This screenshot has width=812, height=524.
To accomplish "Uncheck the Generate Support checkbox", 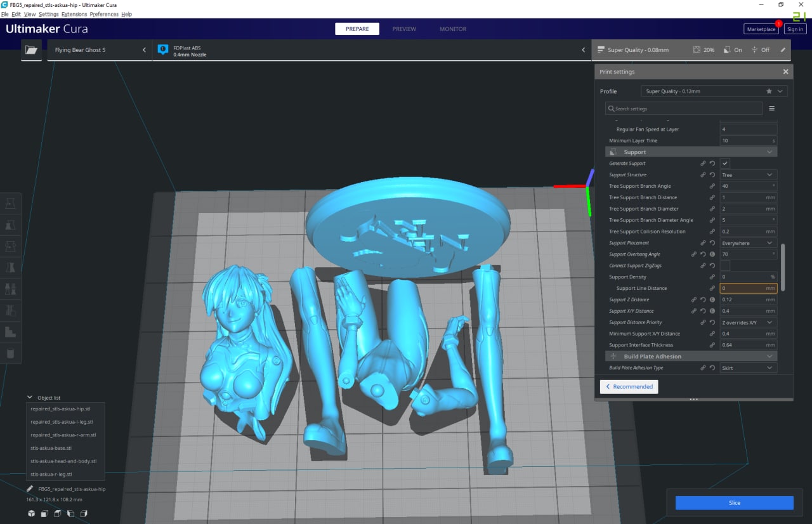I will coord(725,164).
